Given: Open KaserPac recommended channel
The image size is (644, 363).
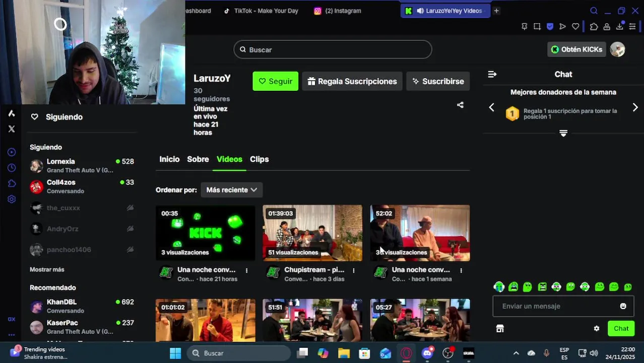Looking at the screenshot, I should [x=82, y=327].
